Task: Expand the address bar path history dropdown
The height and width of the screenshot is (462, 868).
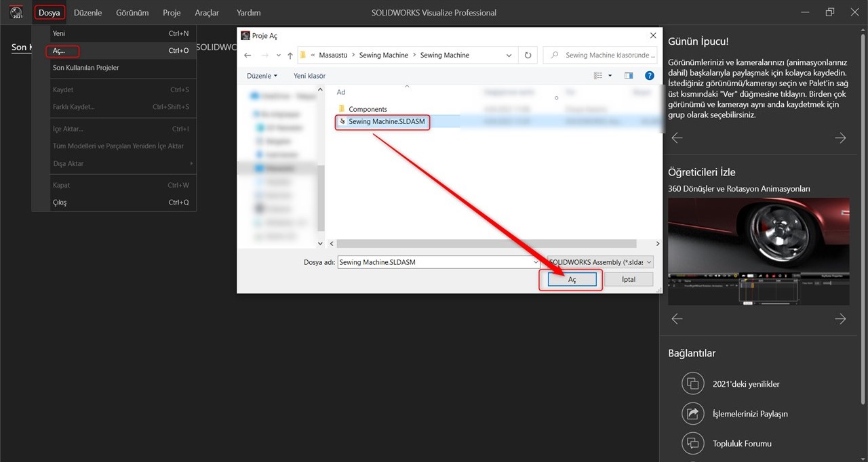Action: coord(509,55)
